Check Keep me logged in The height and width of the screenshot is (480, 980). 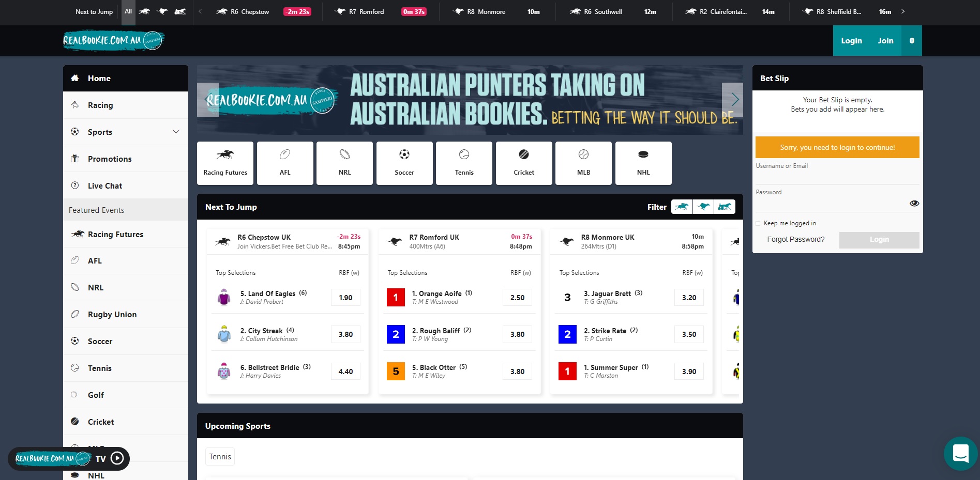tap(758, 224)
